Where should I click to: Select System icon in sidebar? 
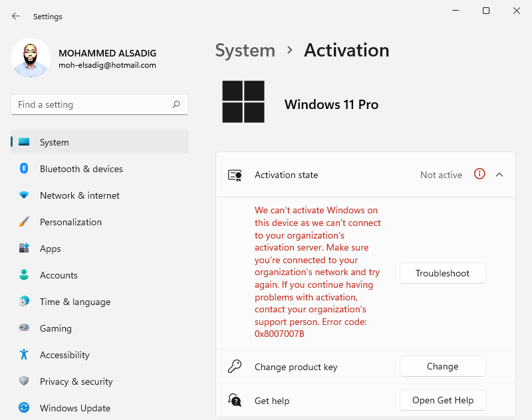click(24, 142)
